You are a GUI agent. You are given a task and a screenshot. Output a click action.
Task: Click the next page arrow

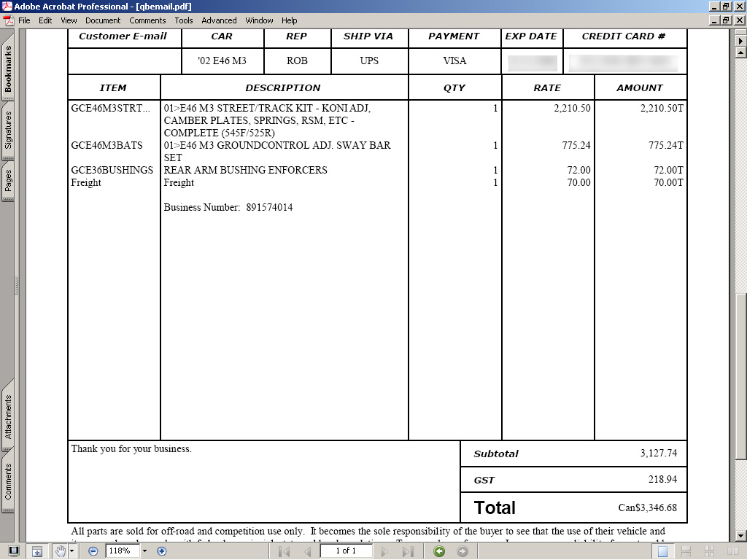(x=385, y=551)
